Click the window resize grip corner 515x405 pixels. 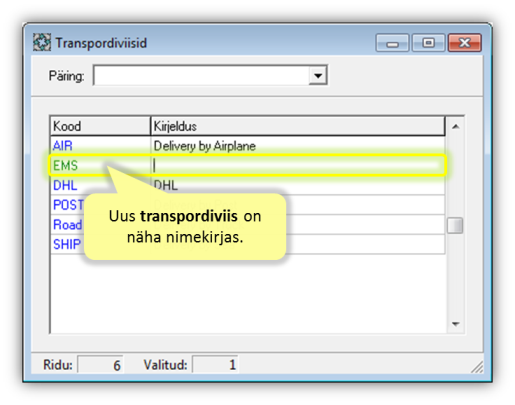coord(477,367)
